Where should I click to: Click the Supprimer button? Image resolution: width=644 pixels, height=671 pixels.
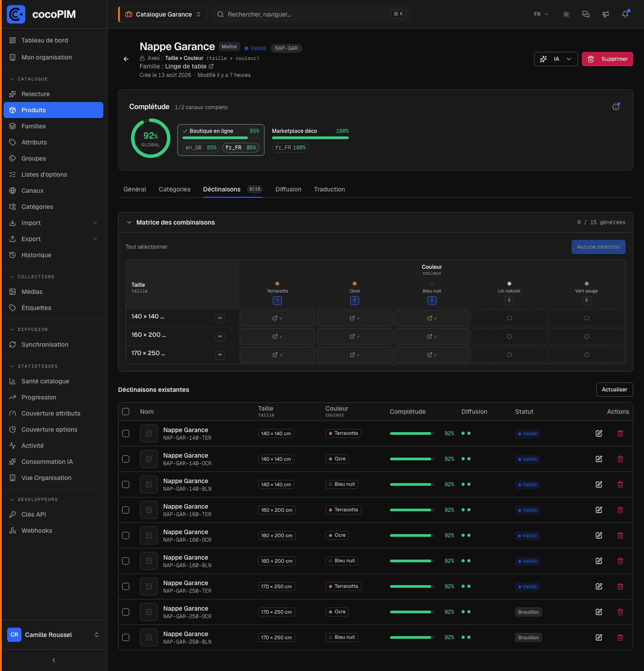pos(607,59)
